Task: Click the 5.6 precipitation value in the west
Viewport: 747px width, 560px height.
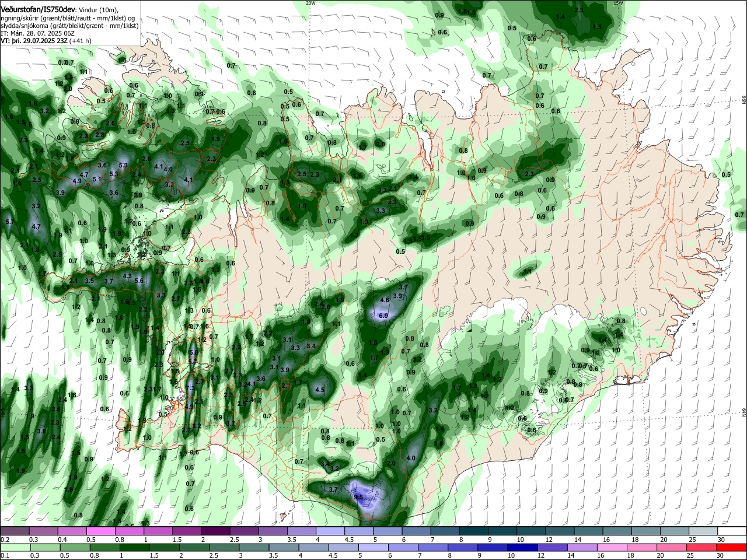Action: (139, 281)
